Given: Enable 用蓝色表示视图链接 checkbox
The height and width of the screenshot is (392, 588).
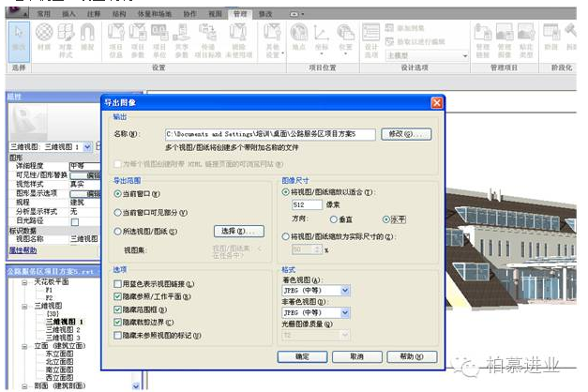Looking at the screenshot, I should (x=116, y=284).
